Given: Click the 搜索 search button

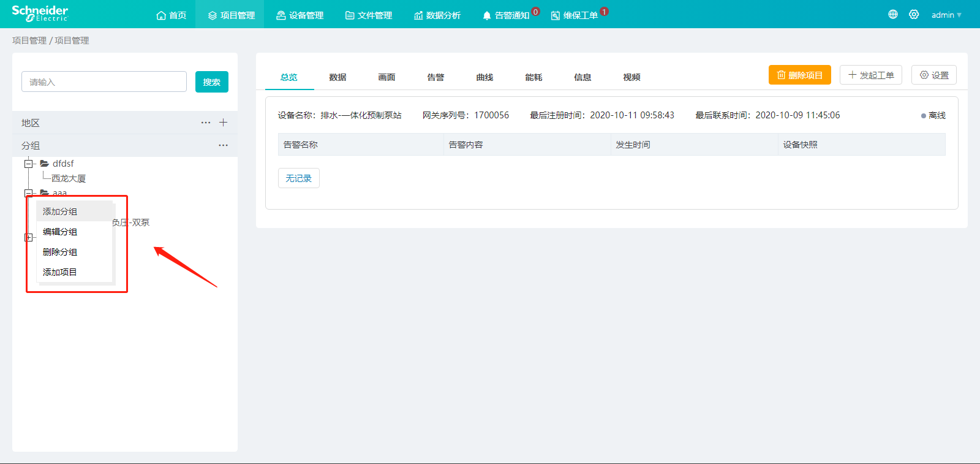Looking at the screenshot, I should 212,82.
